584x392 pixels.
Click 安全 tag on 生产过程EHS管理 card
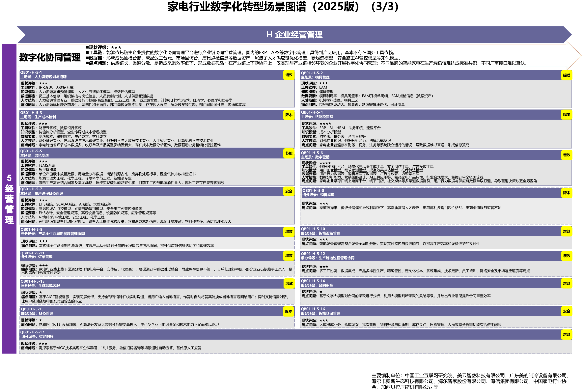[289, 191]
